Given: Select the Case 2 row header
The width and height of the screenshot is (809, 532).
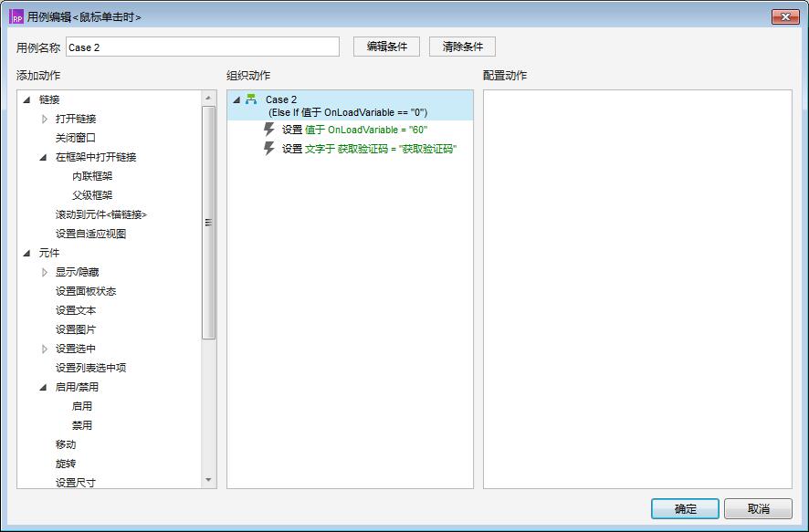Looking at the screenshot, I should [x=350, y=106].
